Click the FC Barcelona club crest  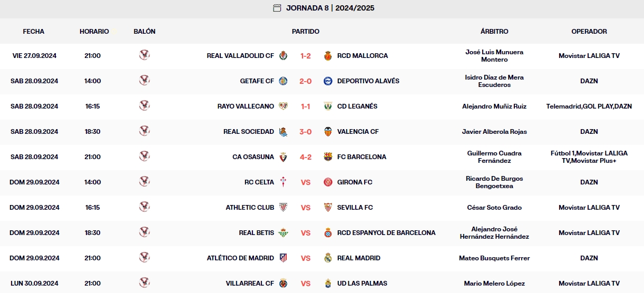[328, 157]
